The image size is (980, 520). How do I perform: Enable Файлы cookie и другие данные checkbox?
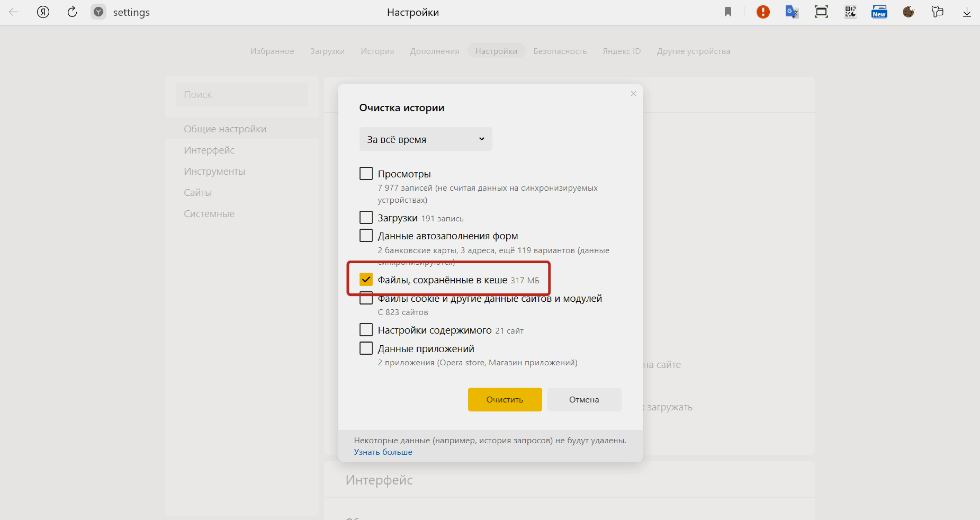364,298
